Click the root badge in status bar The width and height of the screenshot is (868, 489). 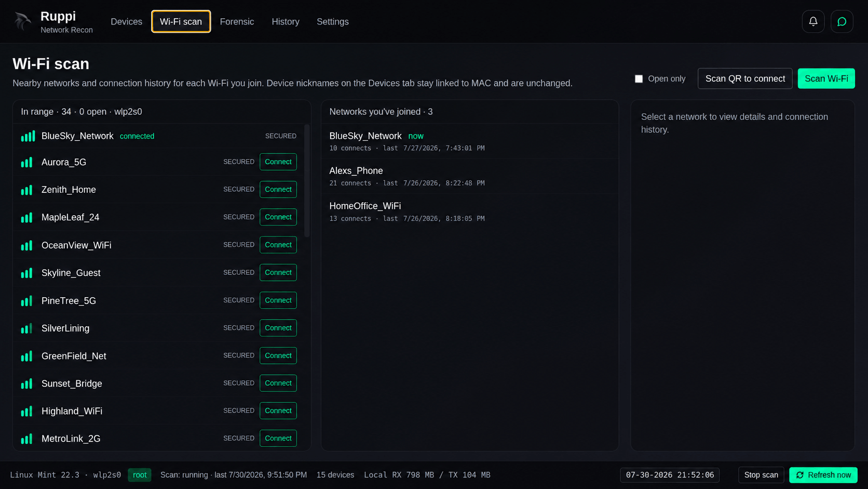(140, 475)
